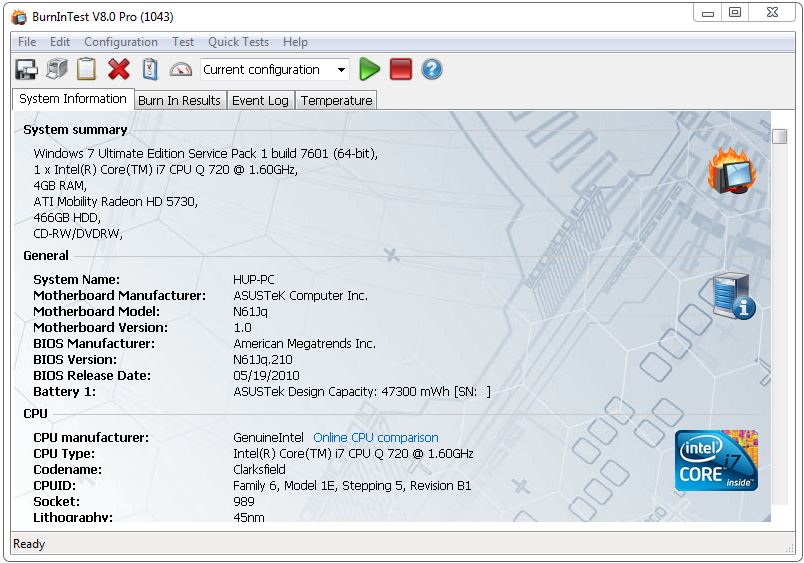This screenshot has height=563, width=804.
Task: Click the server info icon beside General
Action: tap(734, 296)
